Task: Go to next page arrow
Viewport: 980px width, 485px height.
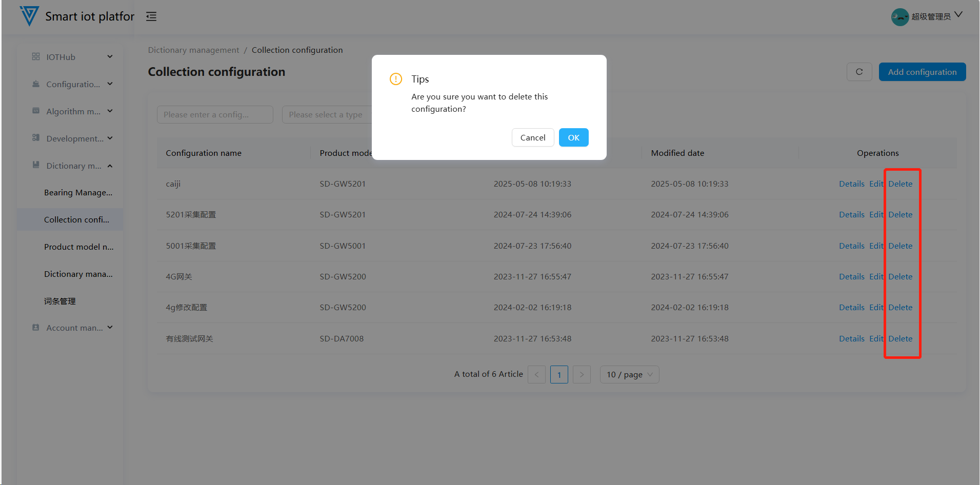Action: 582,374
